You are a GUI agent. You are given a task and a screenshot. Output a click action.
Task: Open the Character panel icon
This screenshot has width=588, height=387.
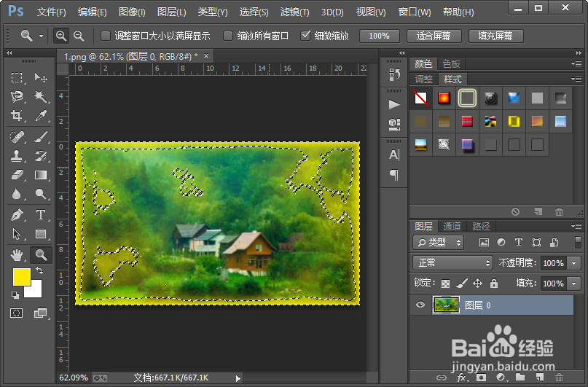[394, 155]
